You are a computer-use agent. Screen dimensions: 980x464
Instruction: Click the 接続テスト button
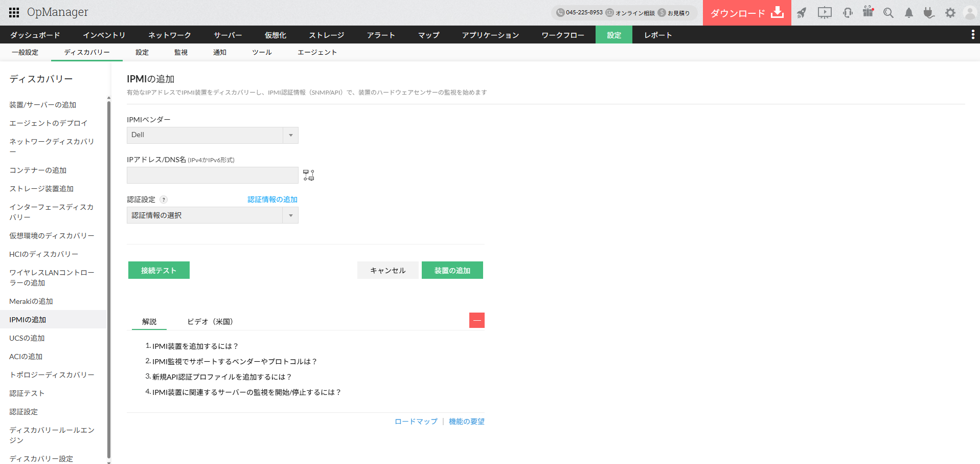point(158,270)
